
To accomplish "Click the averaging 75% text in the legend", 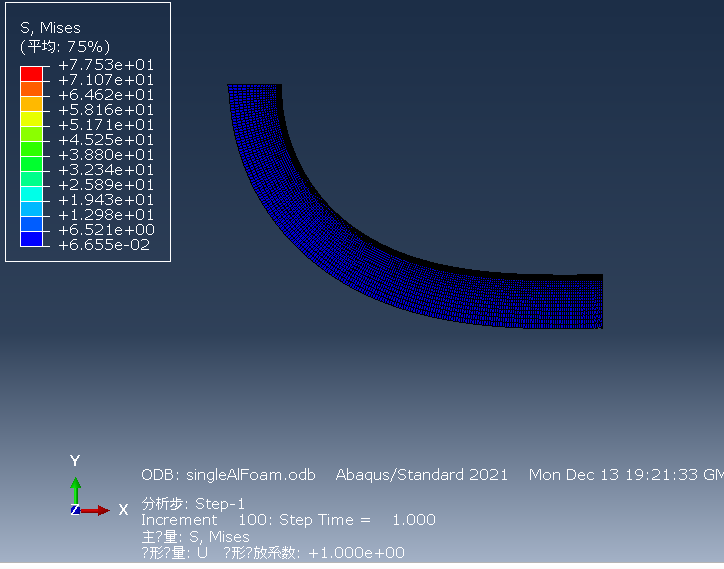I will pos(65,47).
